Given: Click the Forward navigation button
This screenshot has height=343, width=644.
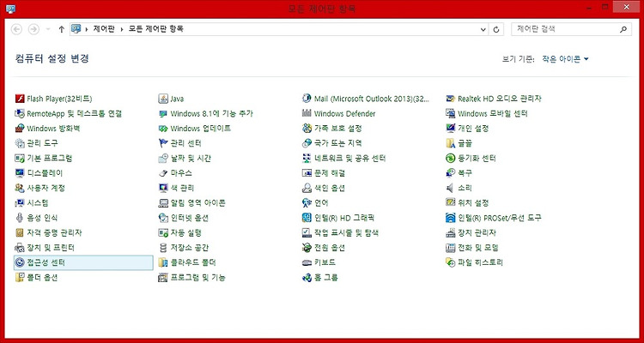Looking at the screenshot, I should (33, 29).
